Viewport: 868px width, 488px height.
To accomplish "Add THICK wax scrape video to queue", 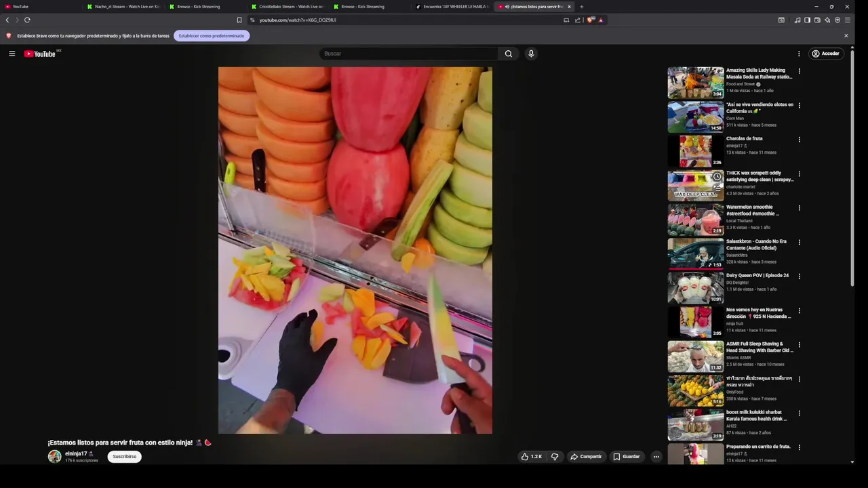I will [717, 187].
